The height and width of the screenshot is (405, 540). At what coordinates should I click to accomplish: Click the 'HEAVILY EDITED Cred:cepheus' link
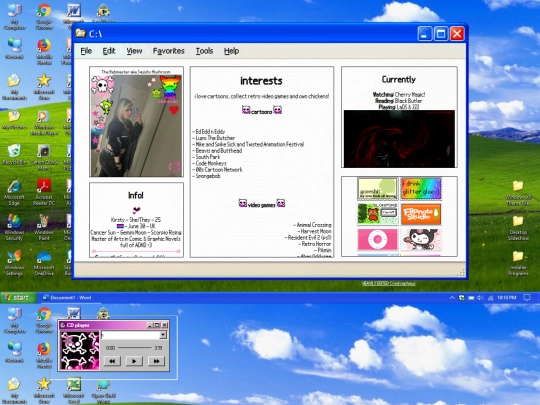point(388,283)
